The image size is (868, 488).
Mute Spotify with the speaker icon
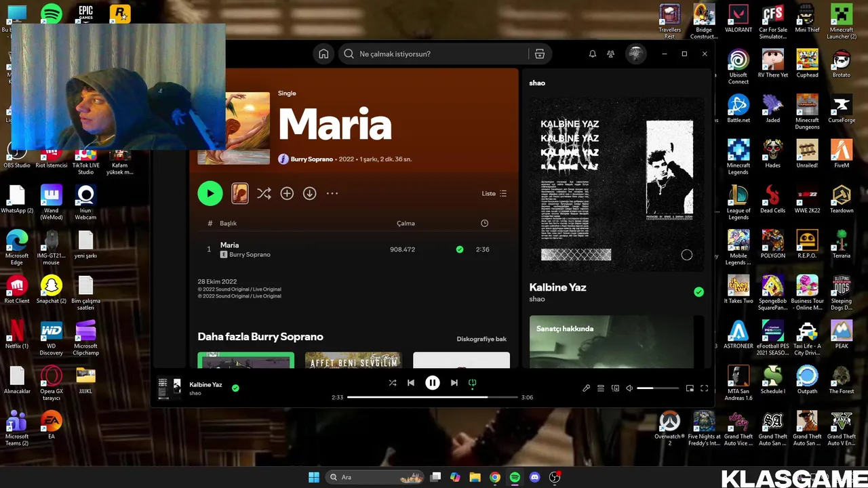[x=629, y=388]
